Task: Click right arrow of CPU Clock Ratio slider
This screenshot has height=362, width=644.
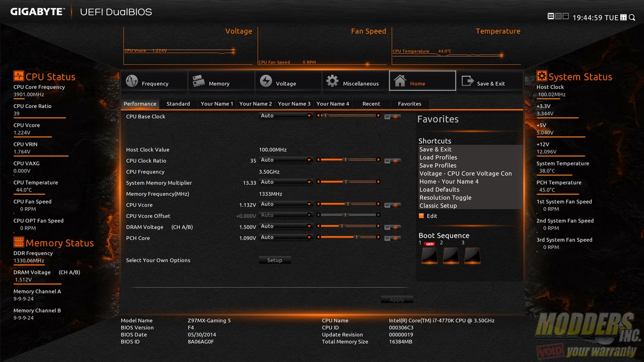Action: click(x=379, y=160)
